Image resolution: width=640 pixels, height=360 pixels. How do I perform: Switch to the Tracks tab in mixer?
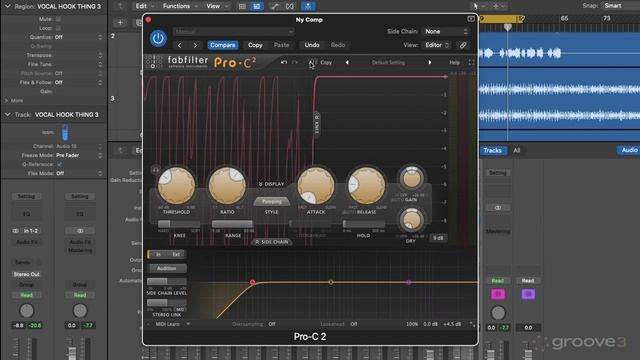click(493, 151)
